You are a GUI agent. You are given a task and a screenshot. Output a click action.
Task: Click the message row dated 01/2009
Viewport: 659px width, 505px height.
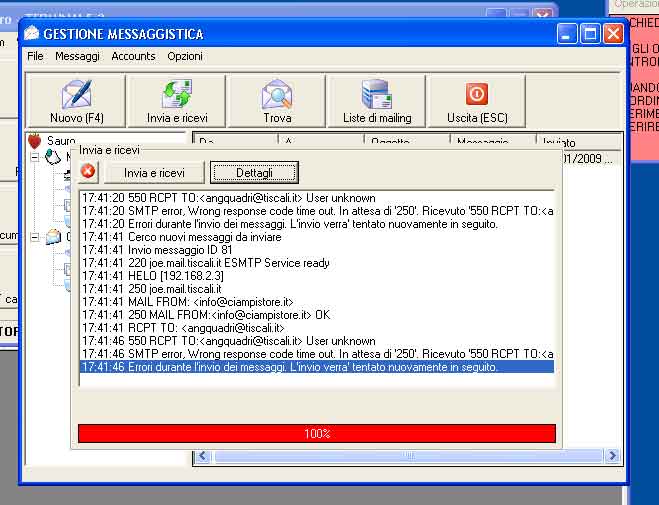click(591, 159)
